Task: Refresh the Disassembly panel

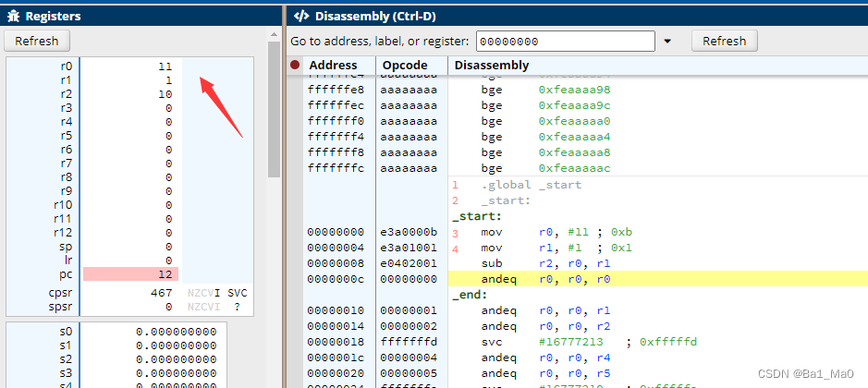Action: click(x=724, y=41)
